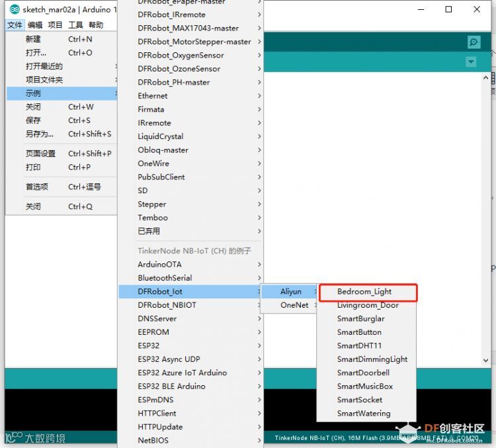Expand DFRobot_PH-master examples
Viewport: 496px width, 448px height.
(x=190, y=82)
